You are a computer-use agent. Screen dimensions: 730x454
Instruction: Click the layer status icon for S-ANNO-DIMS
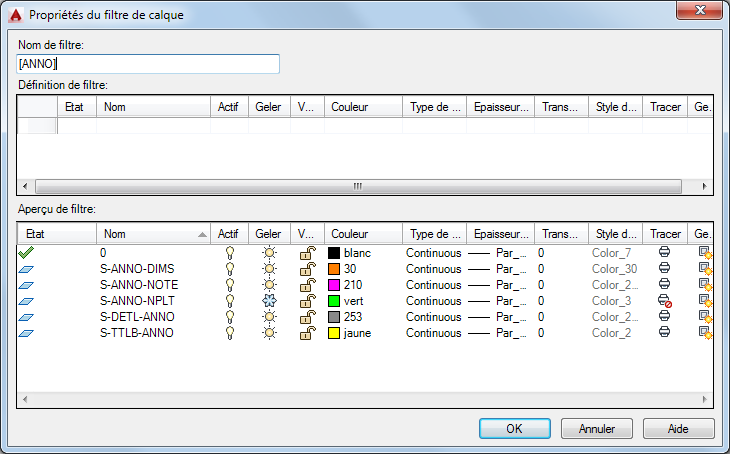tap(26, 269)
